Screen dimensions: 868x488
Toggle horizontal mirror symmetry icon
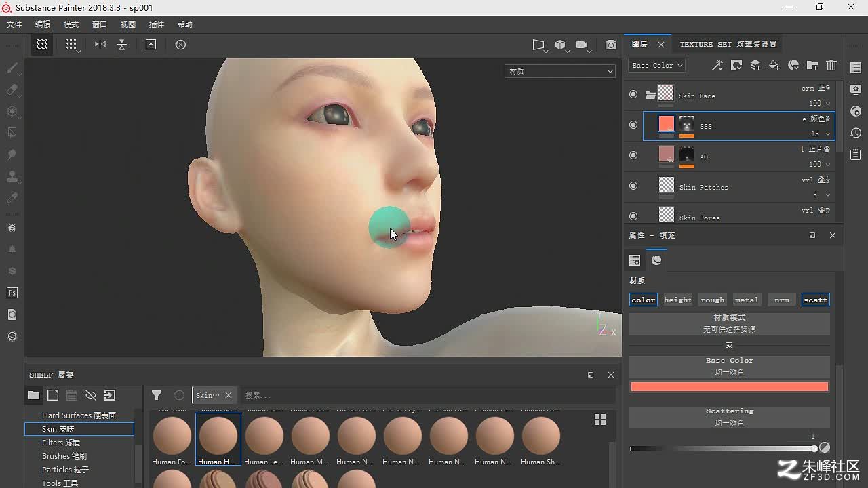tap(100, 45)
